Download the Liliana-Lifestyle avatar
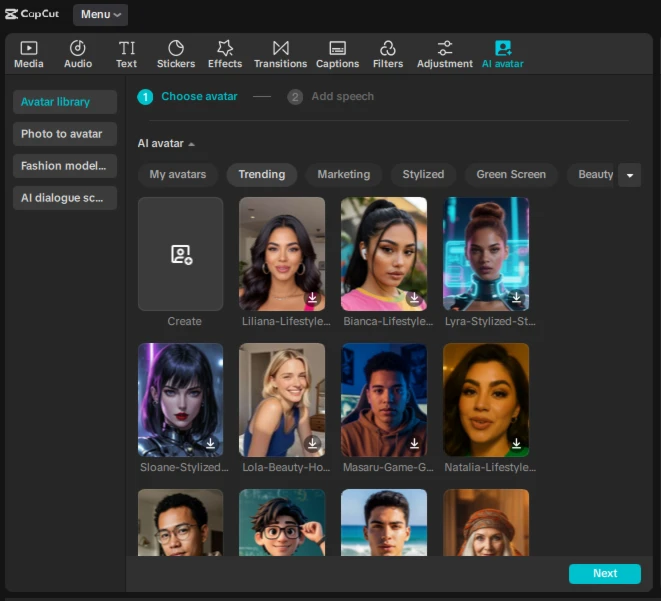 pyautogui.click(x=312, y=298)
